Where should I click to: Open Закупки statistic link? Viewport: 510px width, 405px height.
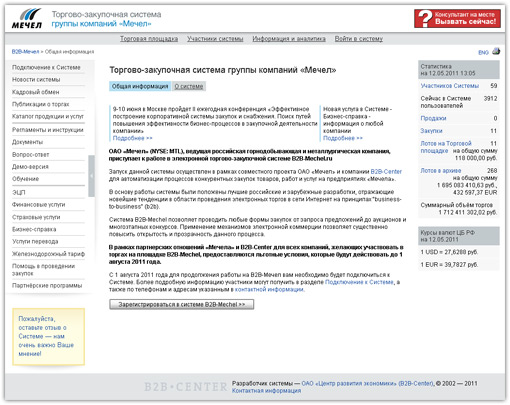click(x=431, y=131)
